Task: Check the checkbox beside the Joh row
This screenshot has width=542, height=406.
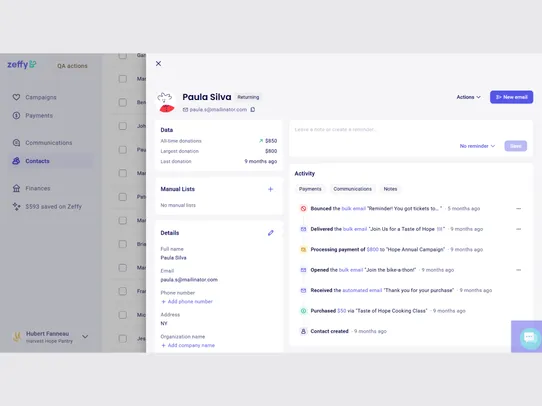Action: tap(123, 126)
